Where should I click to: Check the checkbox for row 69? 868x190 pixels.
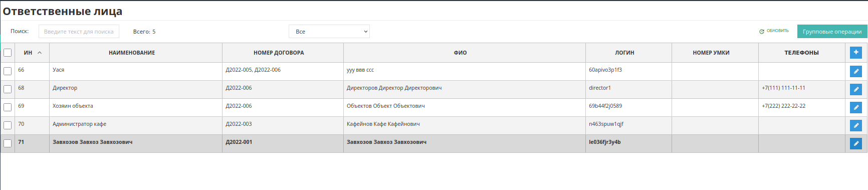click(8, 107)
